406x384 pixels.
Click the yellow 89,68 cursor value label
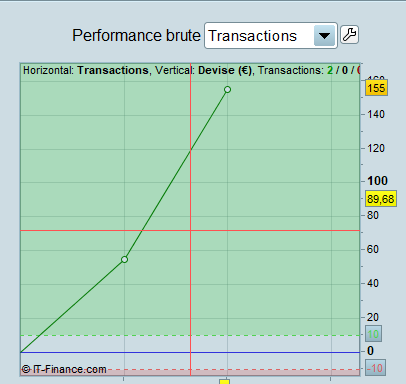[x=381, y=199]
